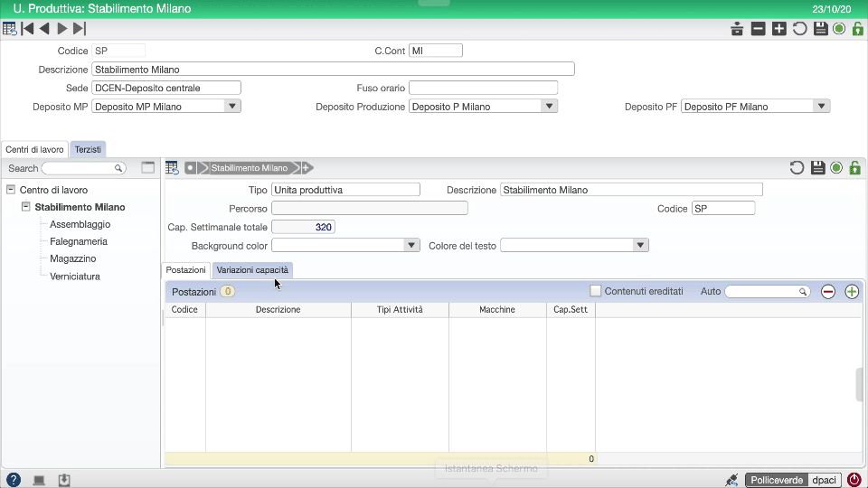Viewport: 868px width, 488px height.
Task: Open the detail panel table view icon
Action: 172,168
